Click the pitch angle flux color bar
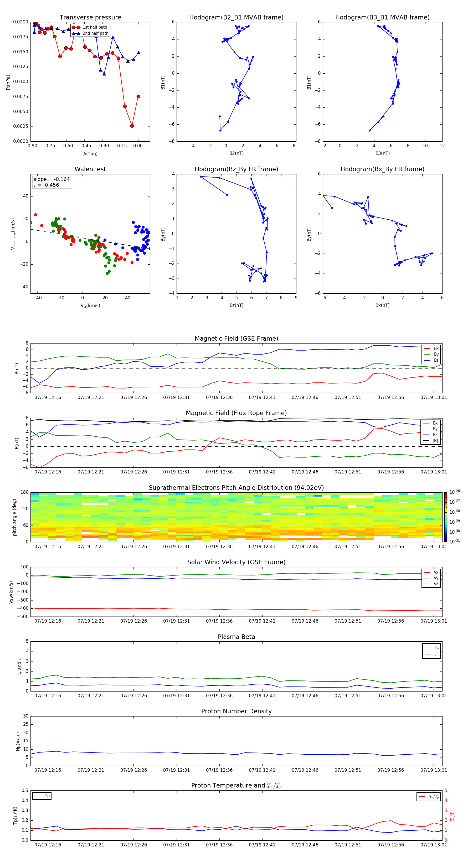Image resolution: width=473 pixels, height=868 pixels. [x=446, y=517]
